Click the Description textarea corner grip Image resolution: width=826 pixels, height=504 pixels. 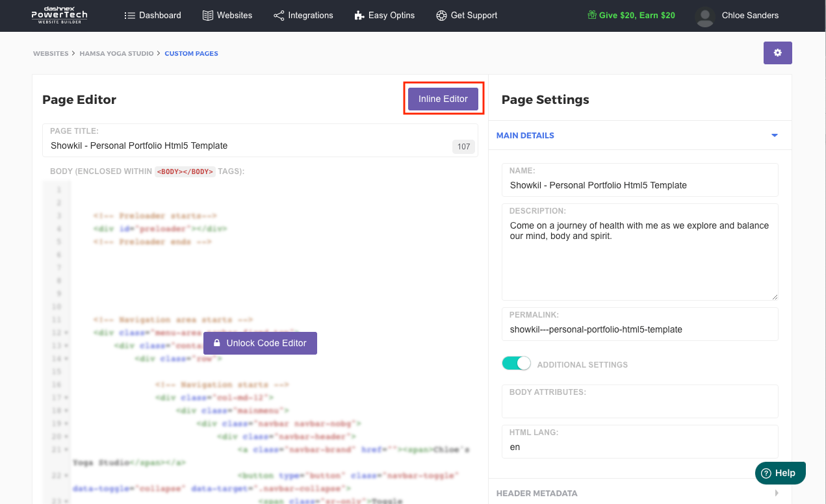pyautogui.click(x=774, y=296)
